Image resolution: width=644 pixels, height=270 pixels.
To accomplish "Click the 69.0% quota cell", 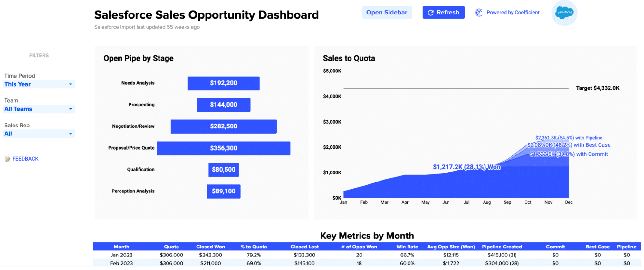I will coord(254,263).
